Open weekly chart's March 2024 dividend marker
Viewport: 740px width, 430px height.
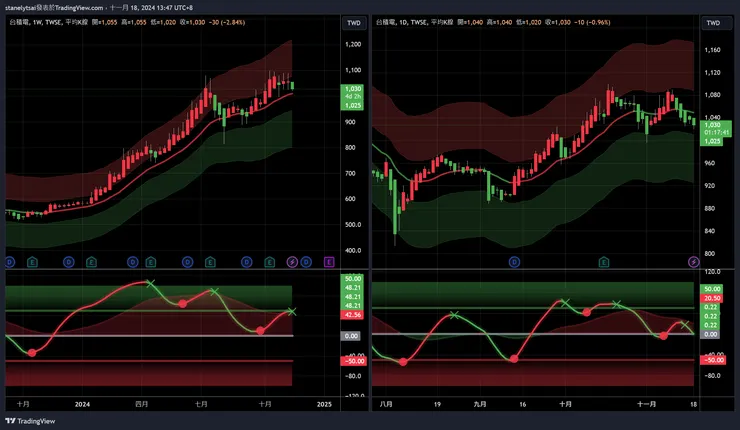pos(133,262)
